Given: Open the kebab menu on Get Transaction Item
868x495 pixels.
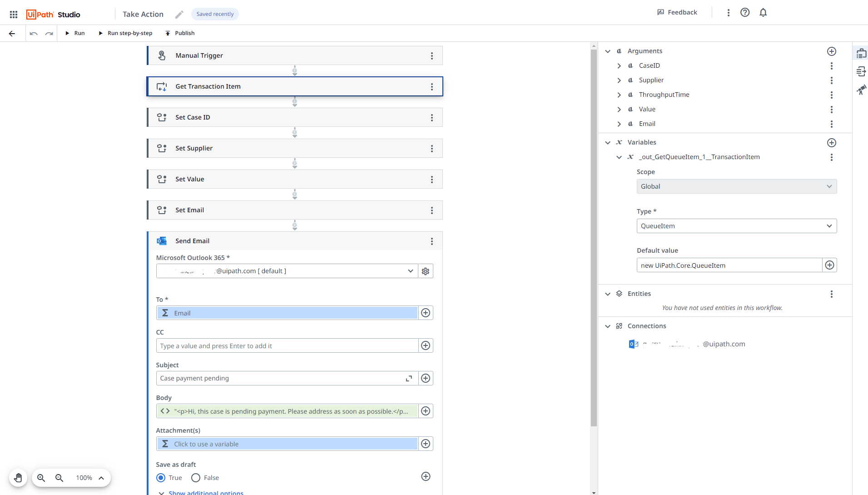Looking at the screenshot, I should click(x=432, y=86).
